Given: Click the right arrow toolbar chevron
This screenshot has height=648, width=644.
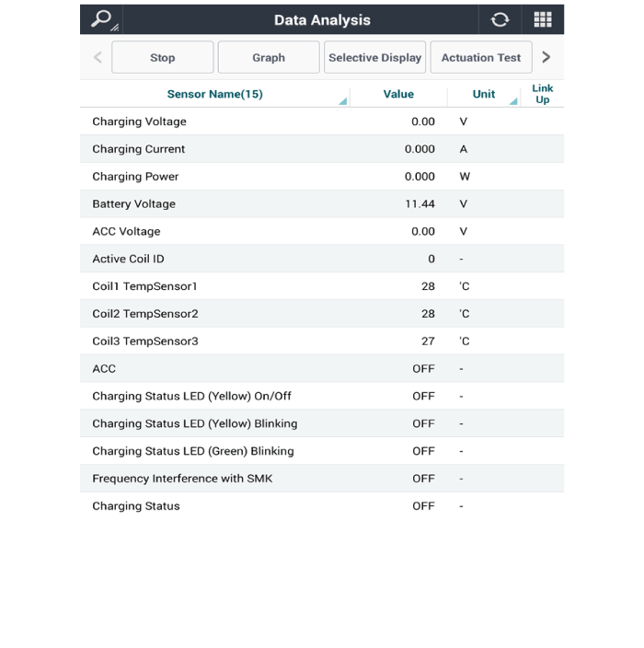Looking at the screenshot, I should [546, 57].
